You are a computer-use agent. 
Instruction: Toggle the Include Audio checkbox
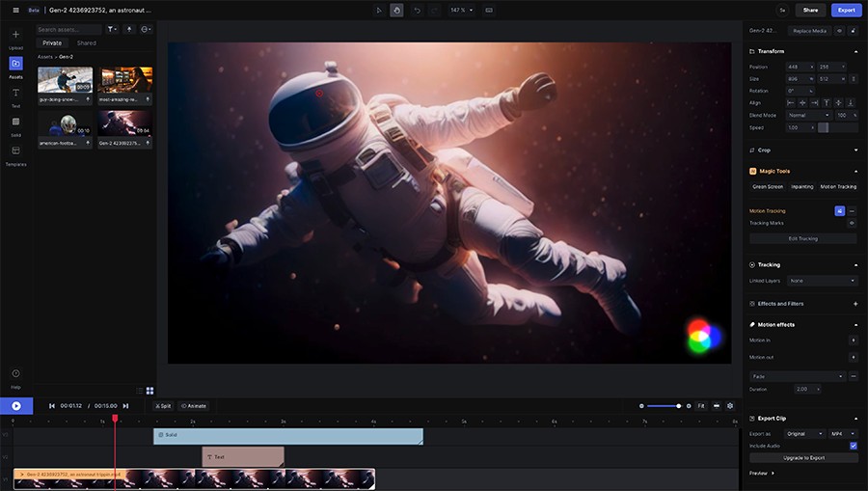[854, 446]
